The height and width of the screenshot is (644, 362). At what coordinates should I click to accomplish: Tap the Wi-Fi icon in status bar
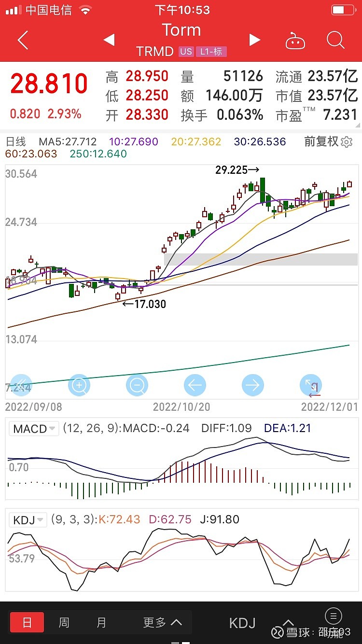[85, 10]
